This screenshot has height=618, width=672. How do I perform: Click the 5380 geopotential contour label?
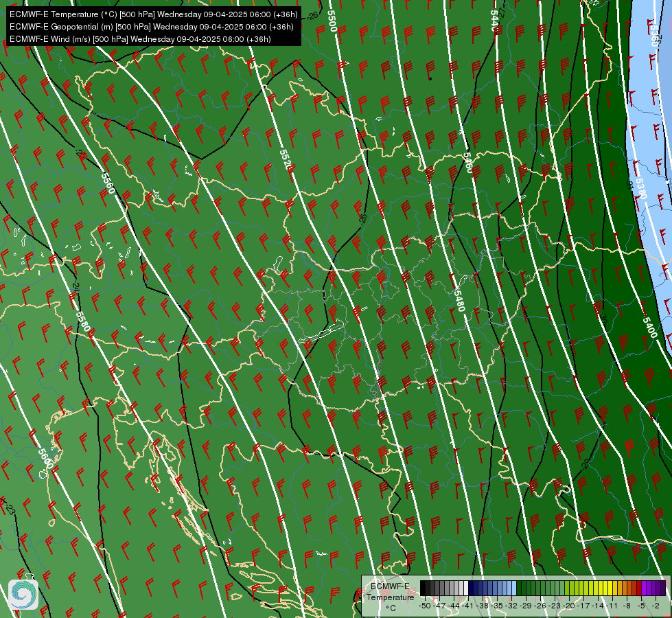(x=640, y=188)
